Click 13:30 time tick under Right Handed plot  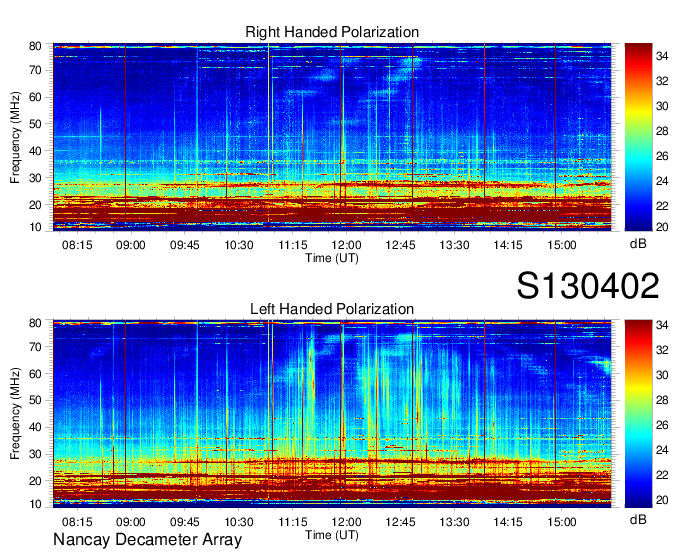click(454, 245)
